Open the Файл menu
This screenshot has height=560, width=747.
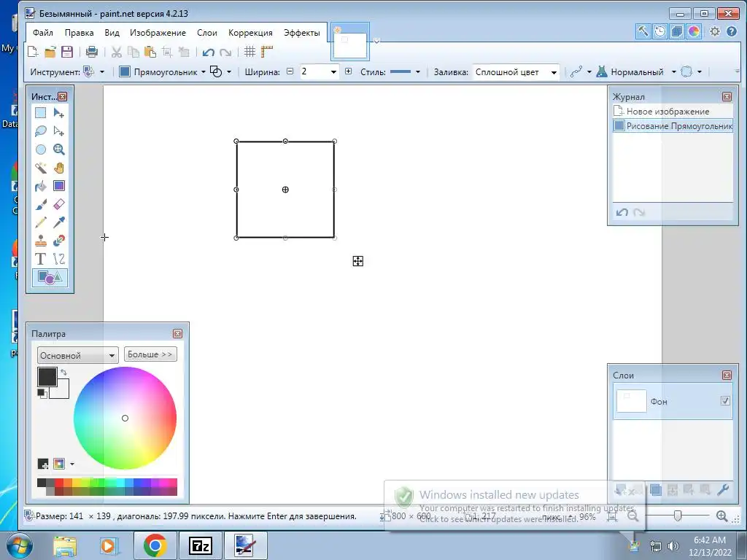point(43,33)
